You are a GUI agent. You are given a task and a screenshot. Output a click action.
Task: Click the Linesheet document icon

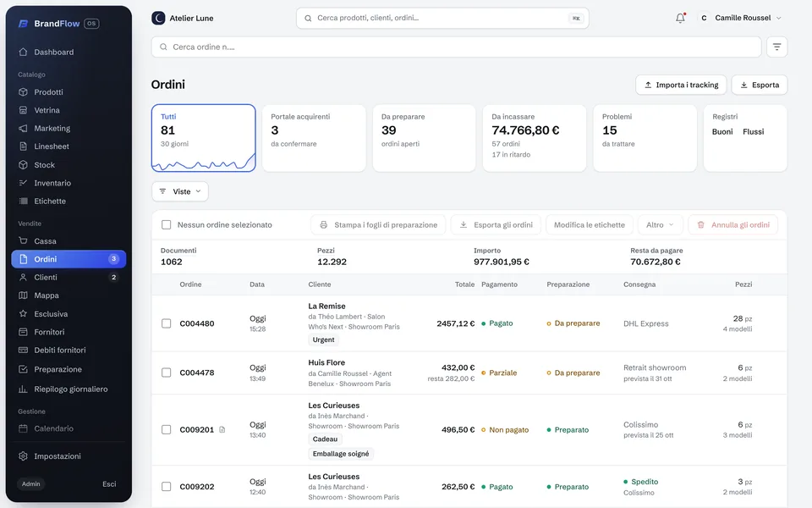coord(23,146)
